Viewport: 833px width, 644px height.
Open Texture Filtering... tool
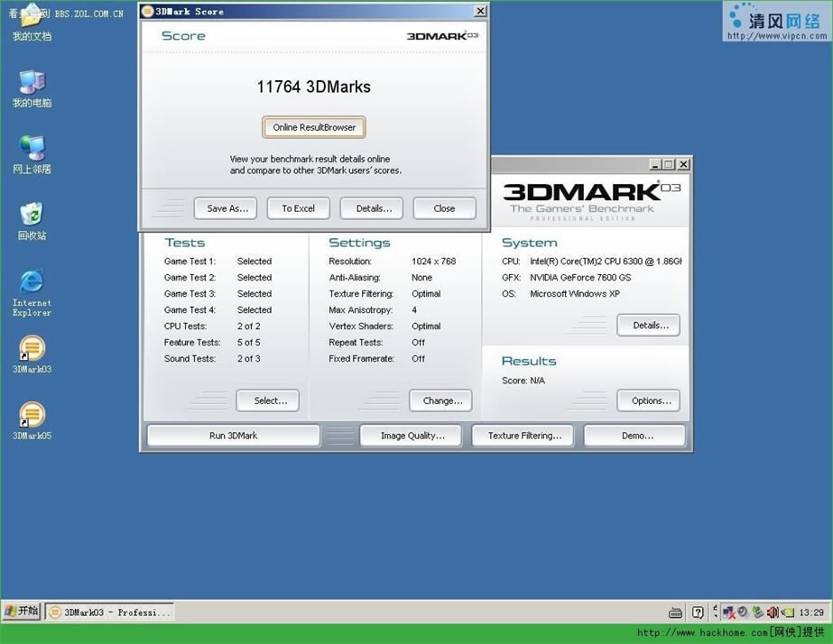[523, 436]
